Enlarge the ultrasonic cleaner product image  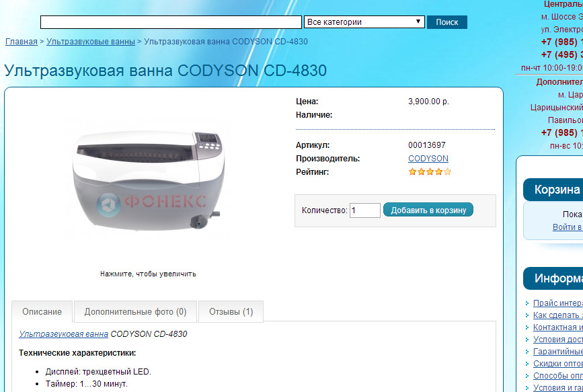(148, 178)
